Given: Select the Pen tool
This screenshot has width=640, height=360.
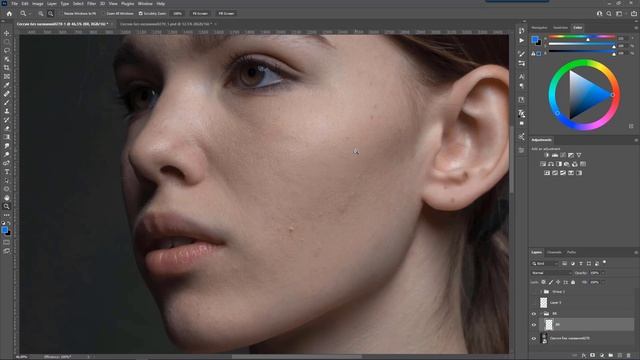Looking at the screenshot, I should (7, 163).
